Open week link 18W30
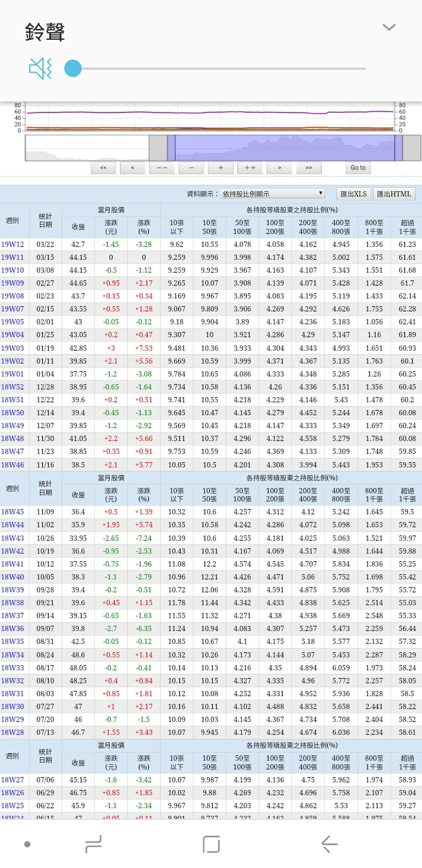The width and height of the screenshot is (422, 868). [x=12, y=707]
